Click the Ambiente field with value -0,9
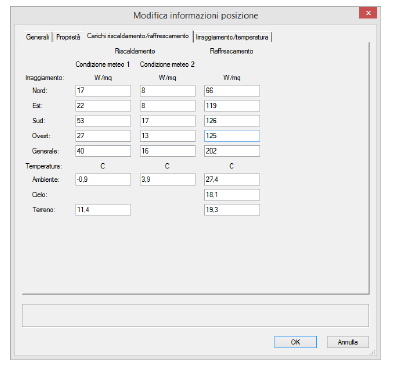The image size is (400, 369). point(103,179)
